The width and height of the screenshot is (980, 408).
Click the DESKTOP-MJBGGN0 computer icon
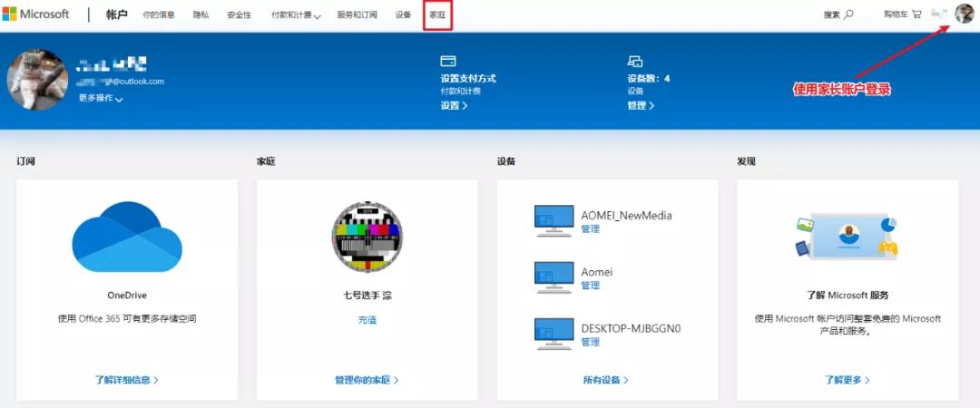(x=553, y=334)
